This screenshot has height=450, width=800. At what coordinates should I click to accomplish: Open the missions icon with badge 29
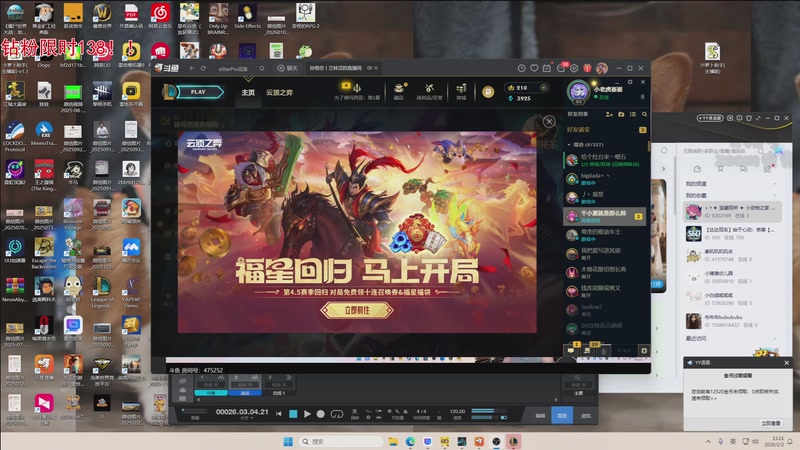click(x=587, y=351)
